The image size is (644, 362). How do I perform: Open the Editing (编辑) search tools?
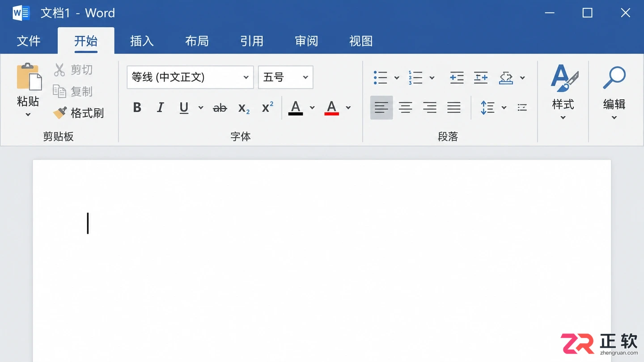point(614,93)
